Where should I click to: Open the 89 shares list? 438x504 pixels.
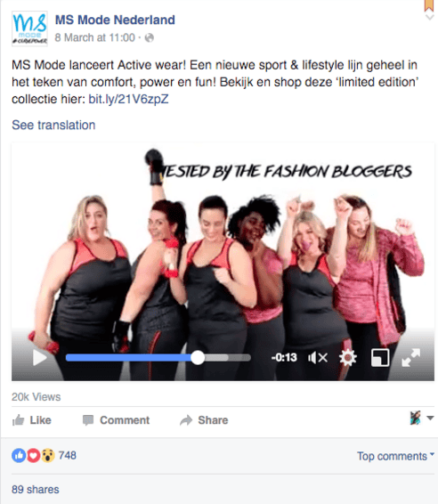click(x=36, y=490)
